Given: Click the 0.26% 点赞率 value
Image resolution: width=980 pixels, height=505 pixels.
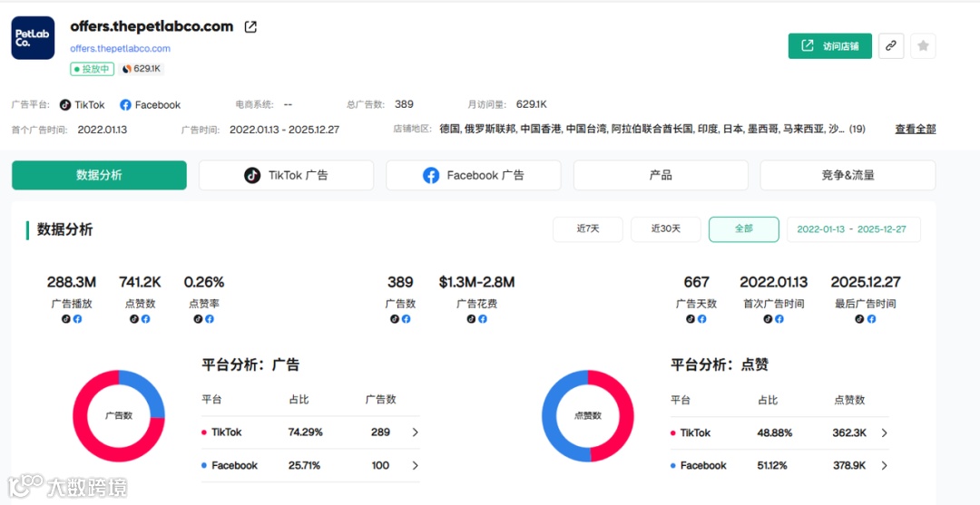Looking at the screenshot, I should pos(204,282).
